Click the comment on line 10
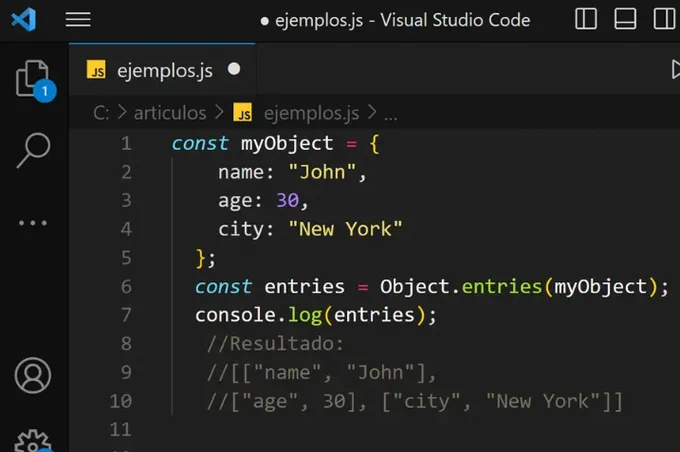 [x=415, y=401]
